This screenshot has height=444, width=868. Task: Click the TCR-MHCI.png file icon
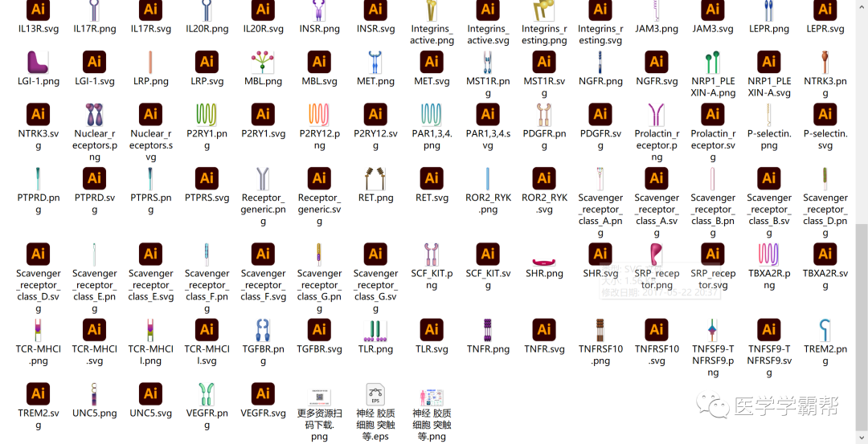tap(38, 330)
